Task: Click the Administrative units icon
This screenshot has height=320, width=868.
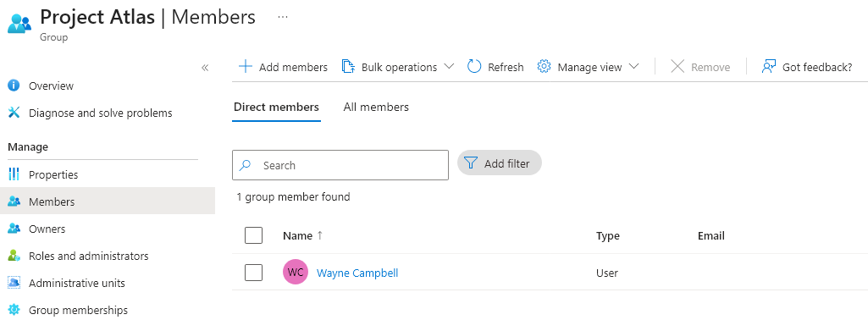Action: [x=14, y=283]
